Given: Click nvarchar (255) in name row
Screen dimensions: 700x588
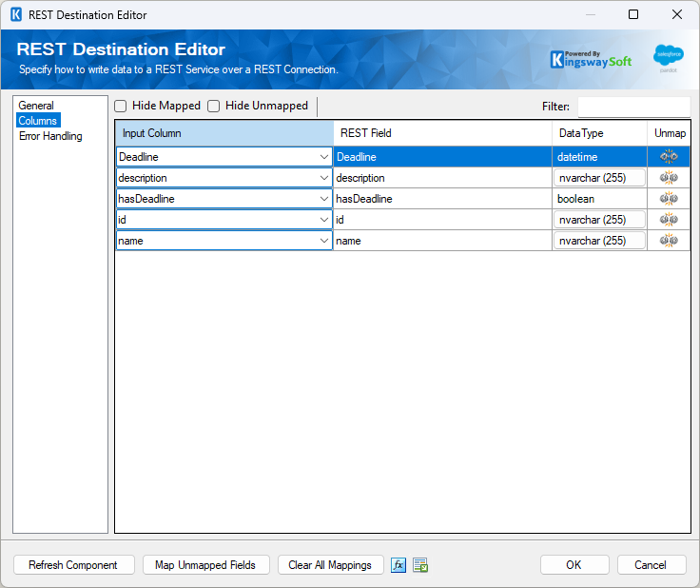Looking at the screenshot, I should [x=599, y=241].
